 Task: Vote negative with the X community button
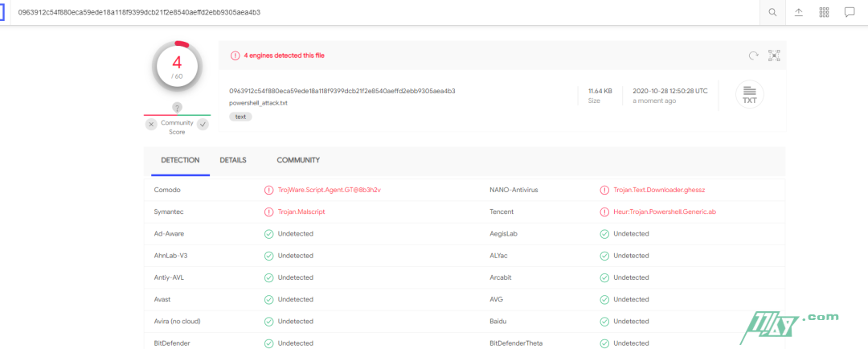tap(151, 125)
